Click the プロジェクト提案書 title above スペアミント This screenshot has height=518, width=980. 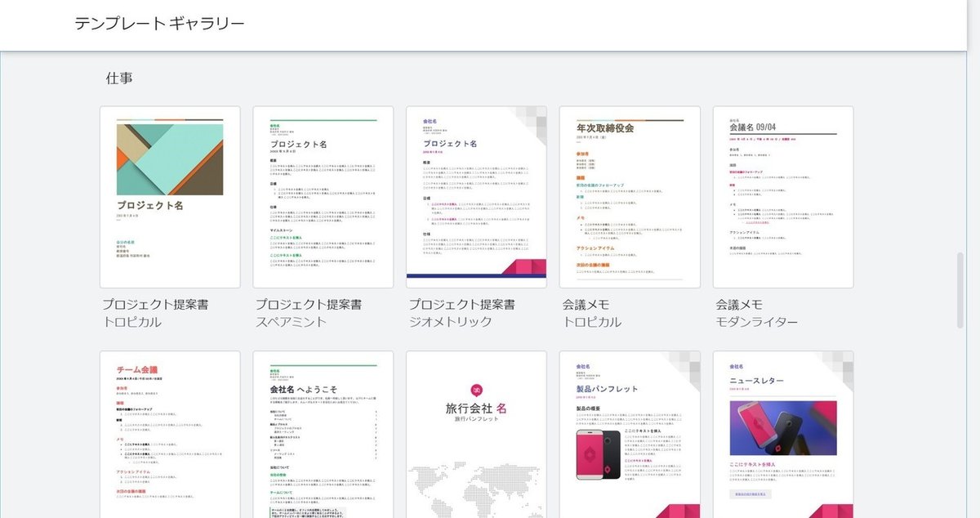click(x=309, y=304)
